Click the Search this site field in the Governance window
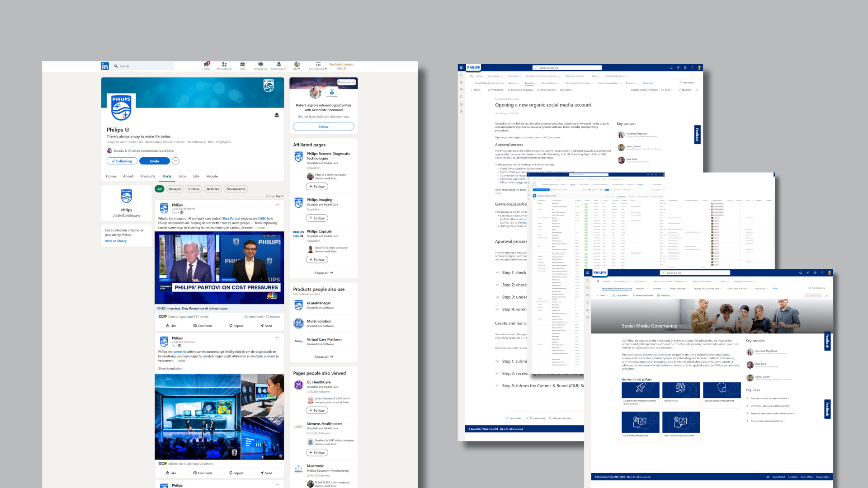Viewport: 868px width, 488px height. 695,273
